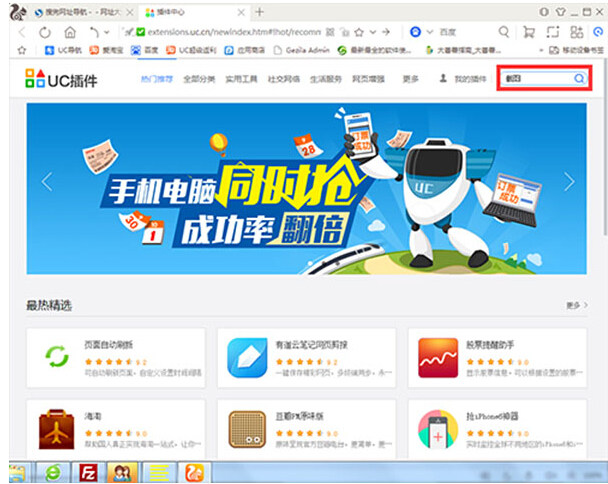Open the 移动设备书签 folder
The height and width of the screenshot is (484, 608).
577,50
